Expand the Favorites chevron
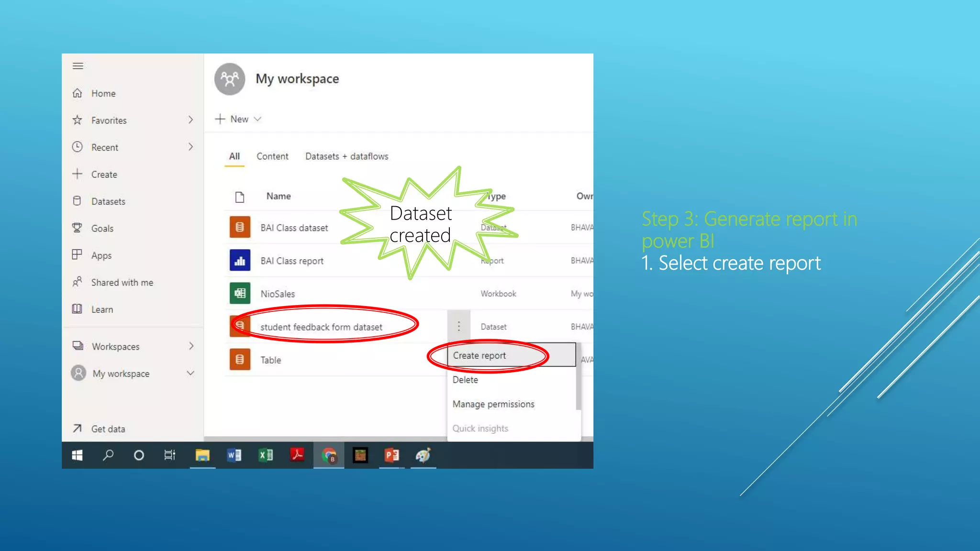980x551 pixels. (190, 120)
